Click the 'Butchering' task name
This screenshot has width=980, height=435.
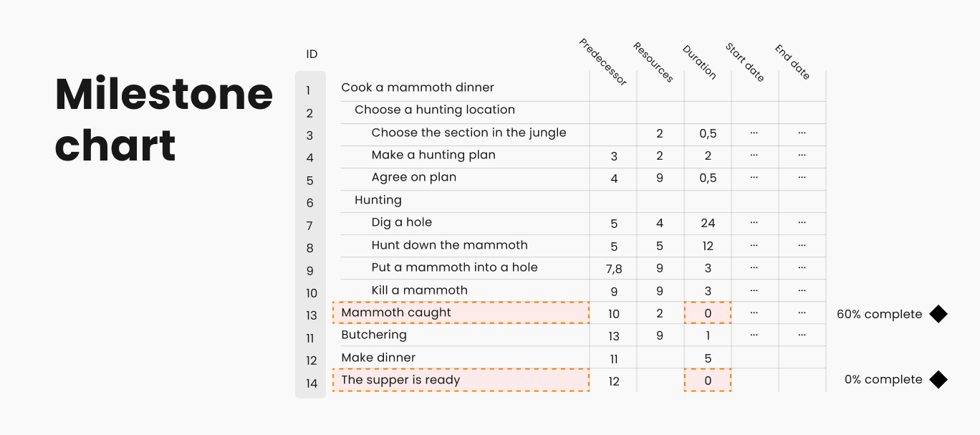tap(373, 335)
